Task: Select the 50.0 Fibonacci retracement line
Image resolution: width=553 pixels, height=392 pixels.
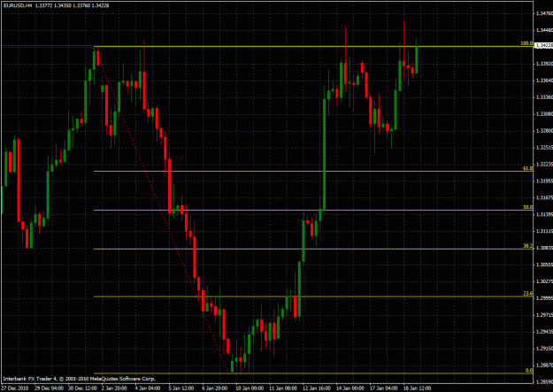Action: pyautogui.click(x=313, y=211)
